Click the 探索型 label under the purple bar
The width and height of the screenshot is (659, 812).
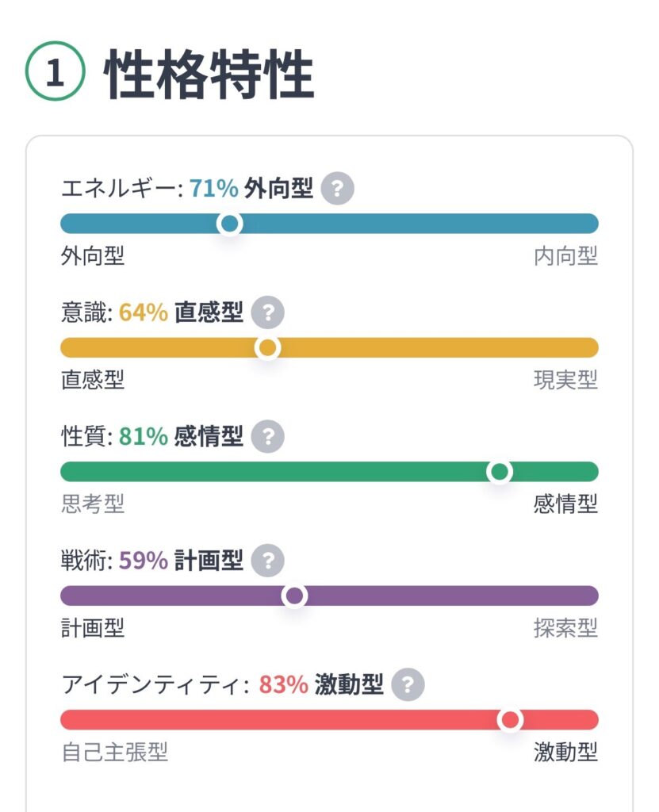565,628
